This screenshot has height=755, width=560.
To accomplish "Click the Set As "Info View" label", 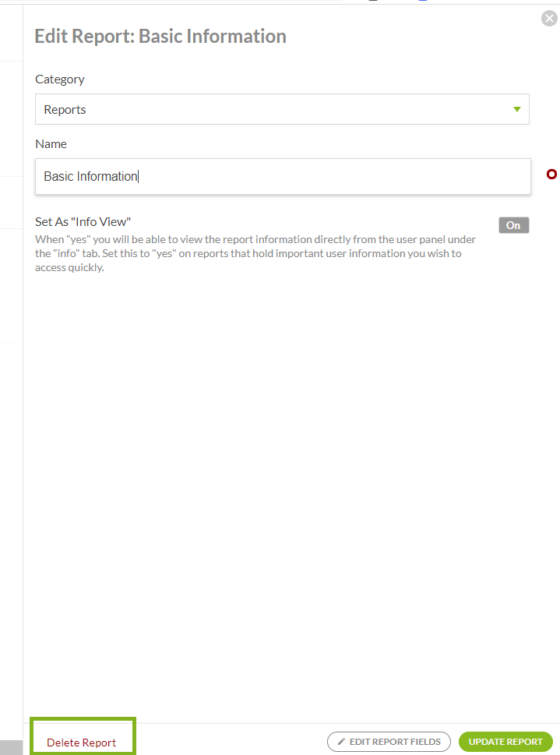I will point(83,222).
